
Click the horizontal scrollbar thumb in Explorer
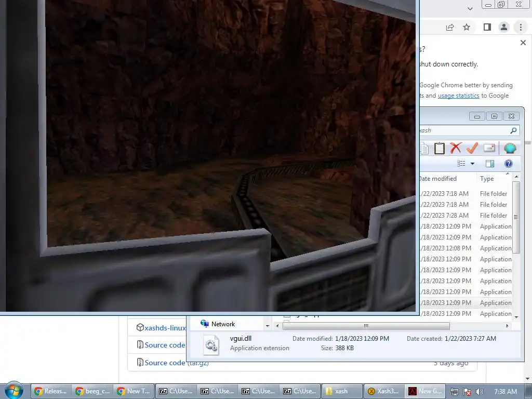(366, 326)
